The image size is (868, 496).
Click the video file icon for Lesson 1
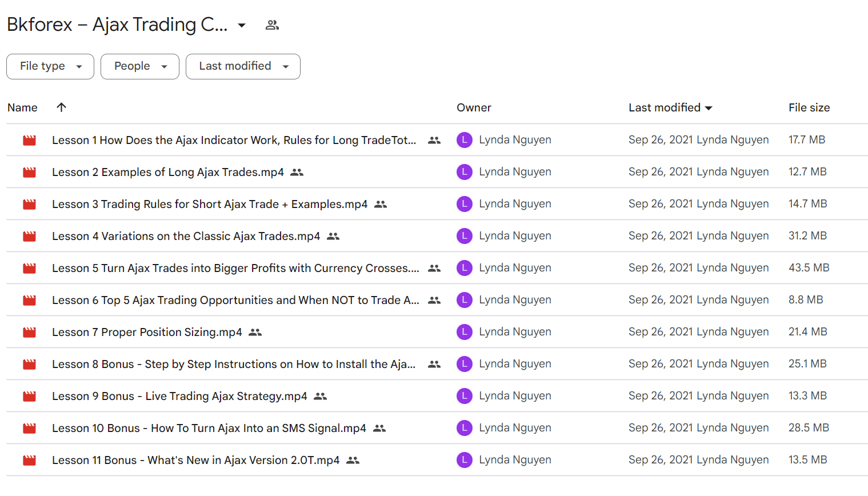[x=29, y=140]
